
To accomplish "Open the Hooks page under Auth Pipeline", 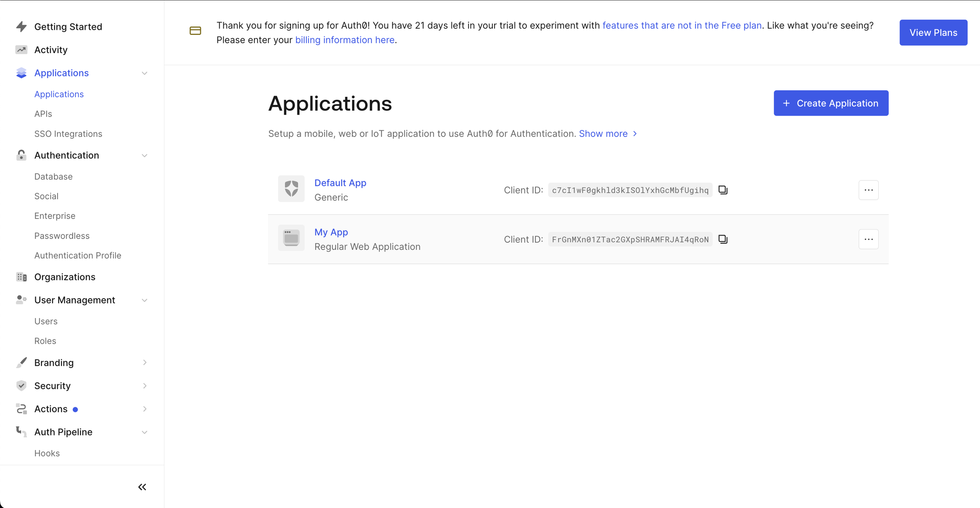I will click(x=47, y=453).
